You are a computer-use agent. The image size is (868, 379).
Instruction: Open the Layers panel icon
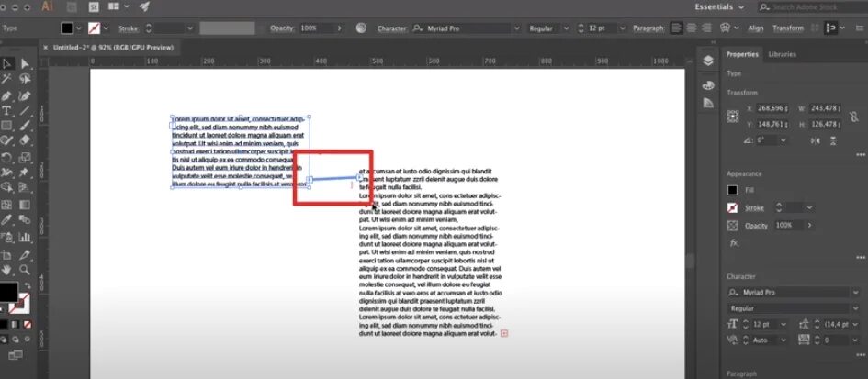pos(708,61)
